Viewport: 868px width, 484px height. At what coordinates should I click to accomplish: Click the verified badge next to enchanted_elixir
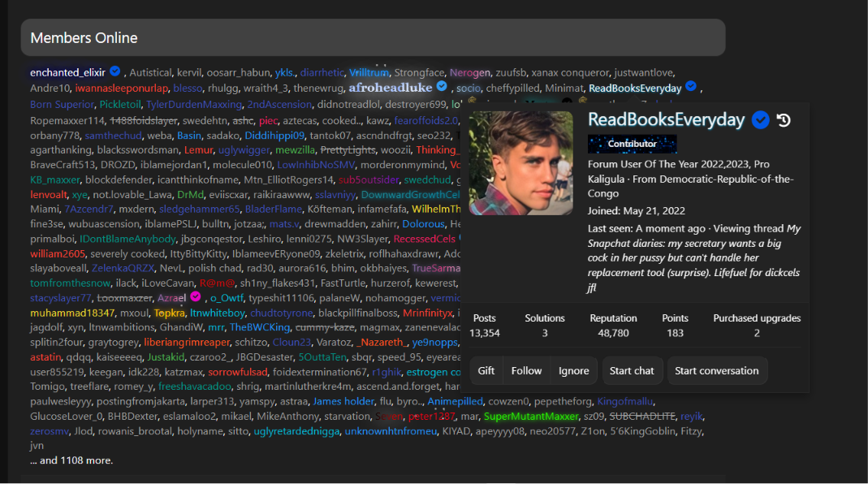coord(115,71)
